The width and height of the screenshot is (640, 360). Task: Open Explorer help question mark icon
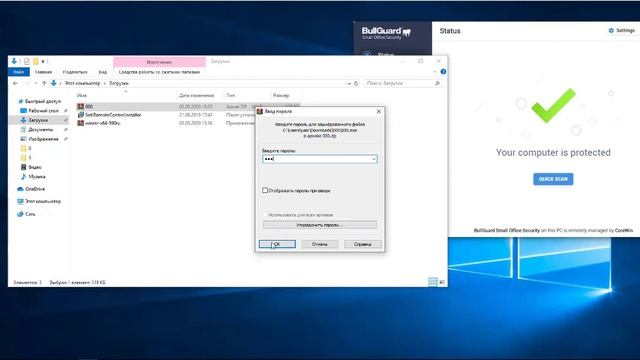(443, 72)
